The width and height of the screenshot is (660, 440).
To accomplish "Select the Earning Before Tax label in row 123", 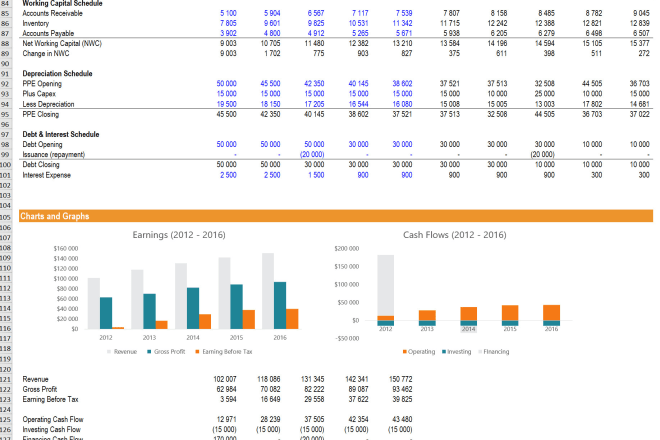I will tap(51, 400).
